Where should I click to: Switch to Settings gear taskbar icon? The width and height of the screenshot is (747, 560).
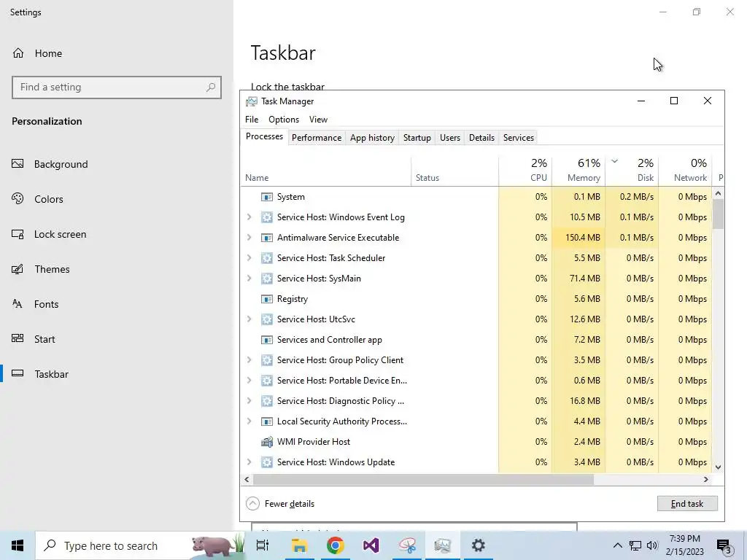(479, 545)
